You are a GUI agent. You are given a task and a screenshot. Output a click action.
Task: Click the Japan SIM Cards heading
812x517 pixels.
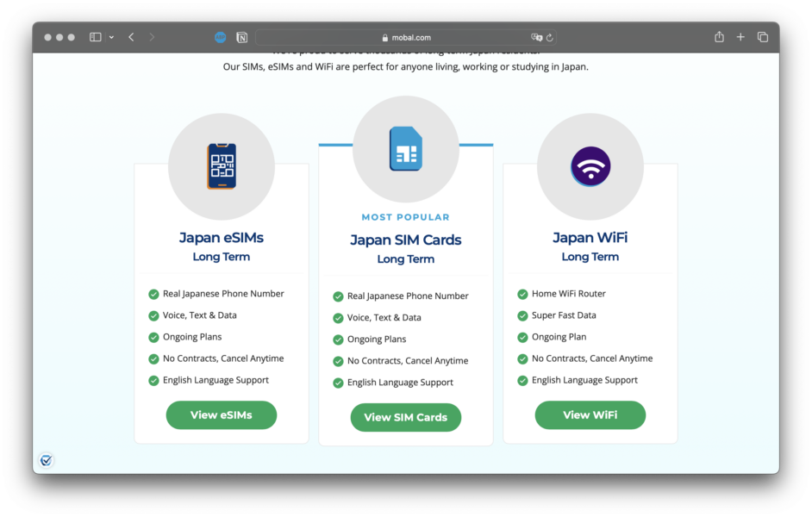pyautogui.click(x=405, y=240)
